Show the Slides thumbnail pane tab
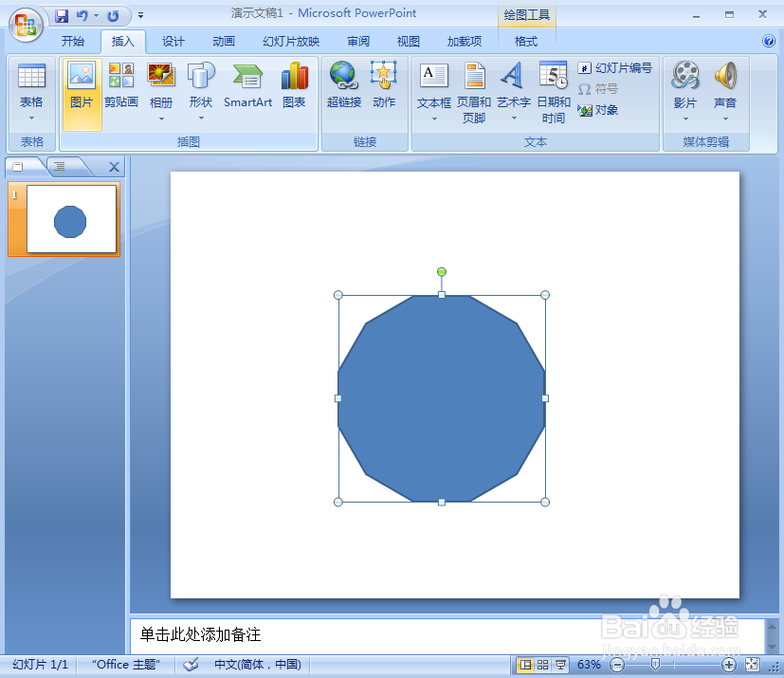This screenshot has width=784, height=678. (x=18, y=167)
